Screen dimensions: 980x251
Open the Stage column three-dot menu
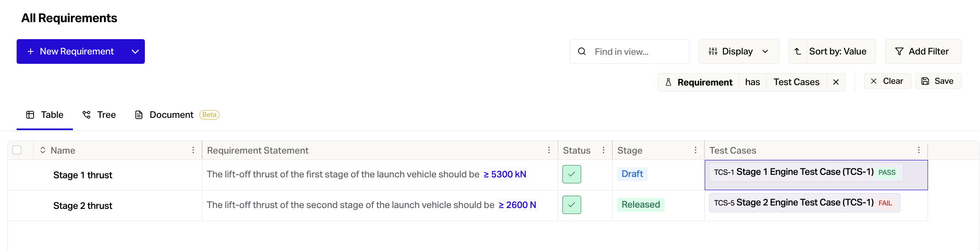pyautogui.click(x=695, y=150)
